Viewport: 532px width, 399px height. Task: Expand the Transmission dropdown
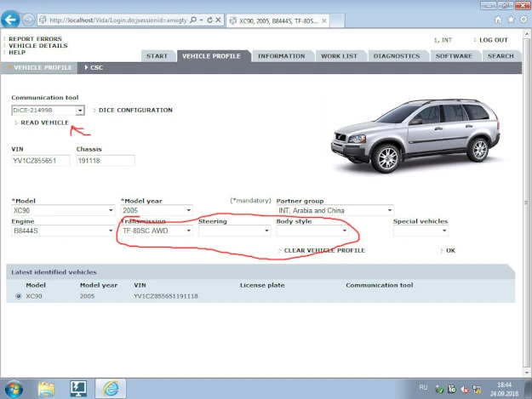[x=188, y=231]
